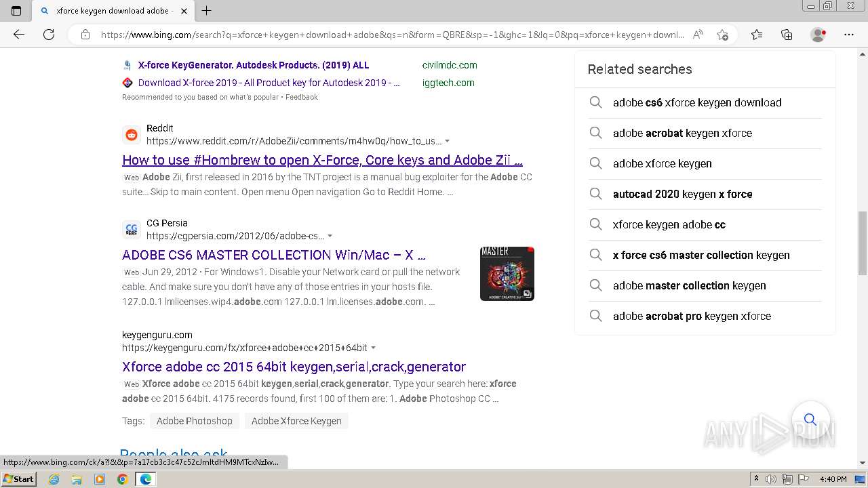Search adobe acrobat pro keygen xforce

(x=705, y=316)
